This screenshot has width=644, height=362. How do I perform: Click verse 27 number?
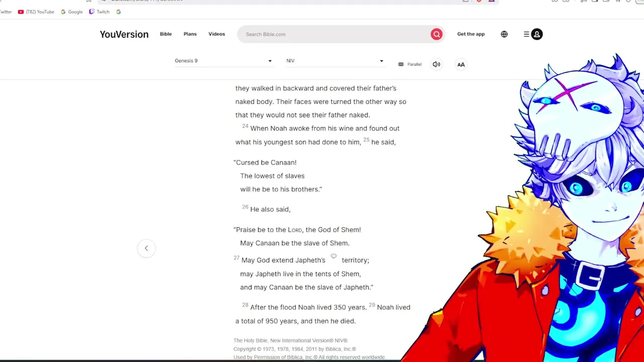236,257
